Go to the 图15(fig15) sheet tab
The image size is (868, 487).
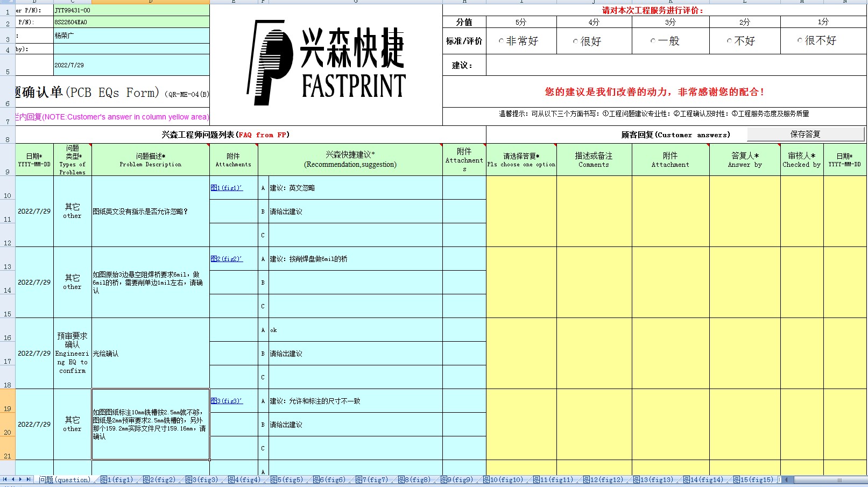[753, 479]
